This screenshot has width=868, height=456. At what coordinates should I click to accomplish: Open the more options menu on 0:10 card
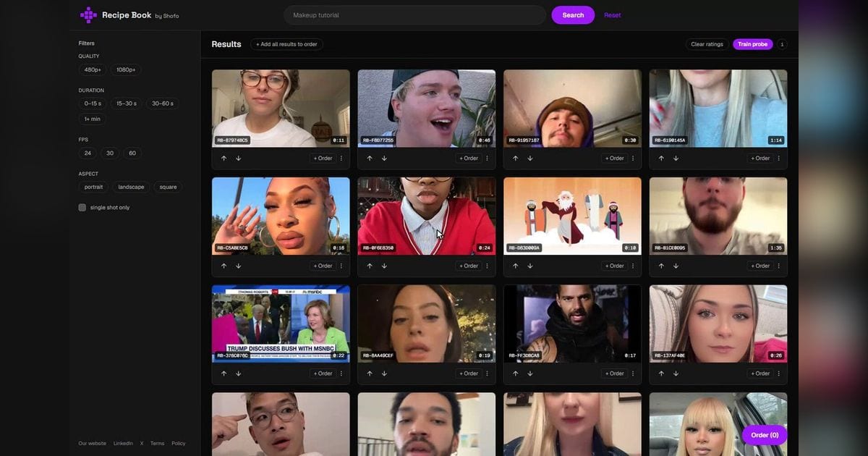634,266
